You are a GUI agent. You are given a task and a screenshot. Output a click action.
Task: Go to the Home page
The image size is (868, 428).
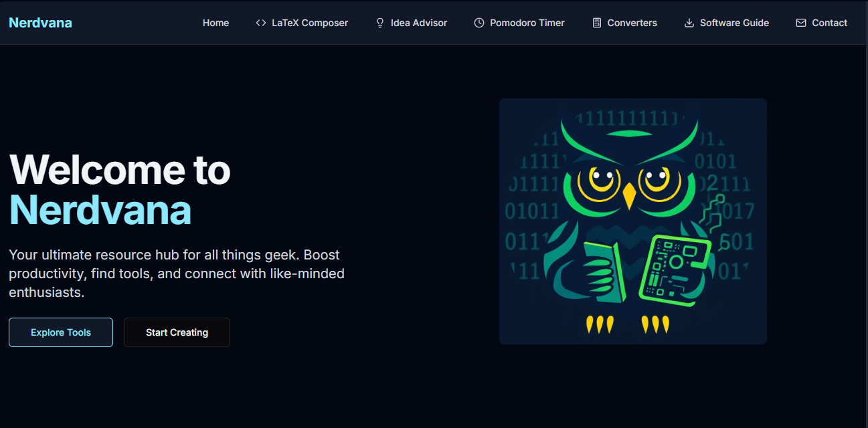(215, 23)
